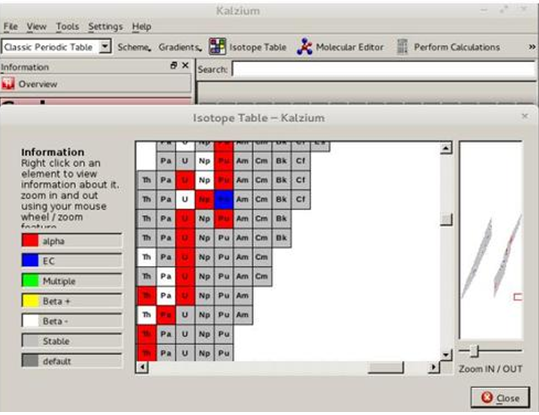The height and width of the screenshot is (415, 539).
Task: Expand the toolbar overflow chevron
Action: pyautogui.click(x=532, y=47)
